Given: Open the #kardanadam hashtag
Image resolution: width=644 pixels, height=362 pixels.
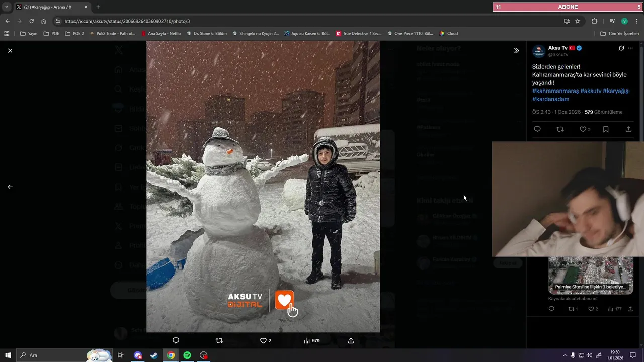Looking at the screenshot, I should (550, 99).
